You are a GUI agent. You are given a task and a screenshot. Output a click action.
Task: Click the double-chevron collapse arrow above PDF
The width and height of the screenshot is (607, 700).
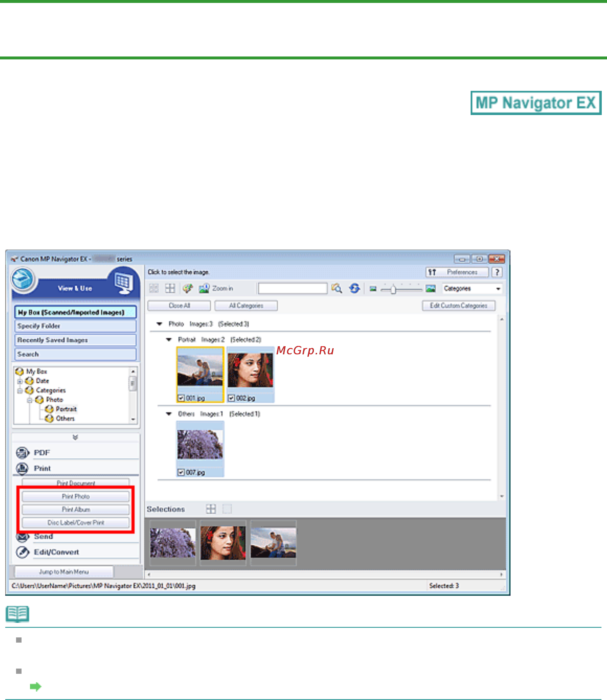coord(75,437)
